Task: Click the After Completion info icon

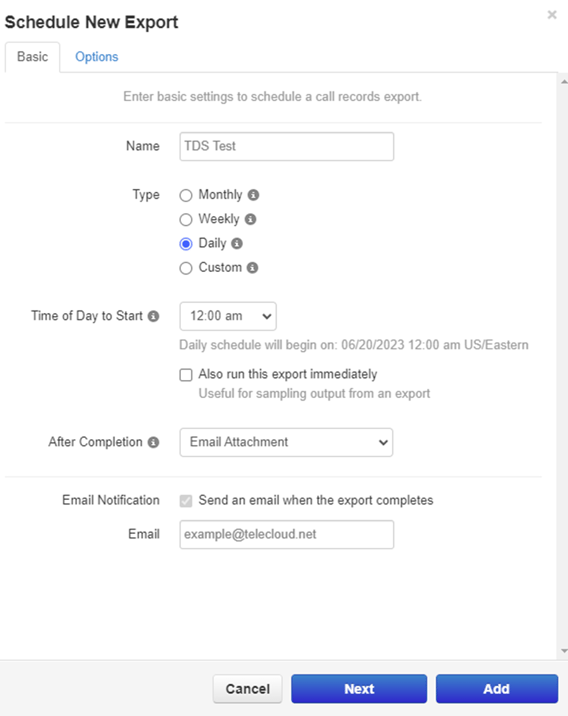Action: point(153,442)
